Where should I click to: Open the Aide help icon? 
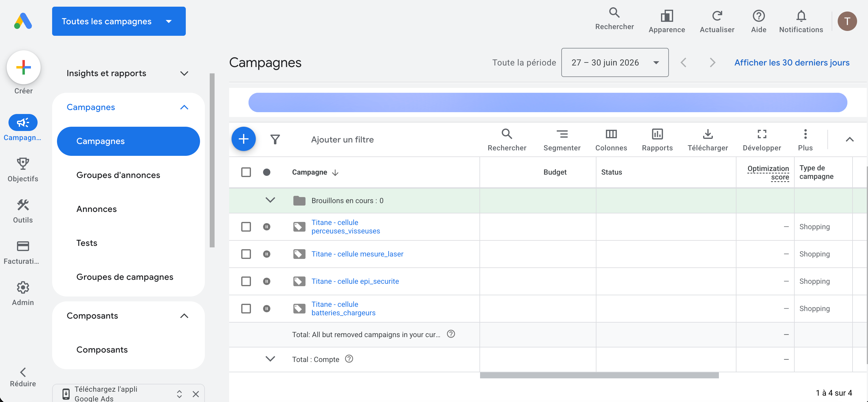759,16
